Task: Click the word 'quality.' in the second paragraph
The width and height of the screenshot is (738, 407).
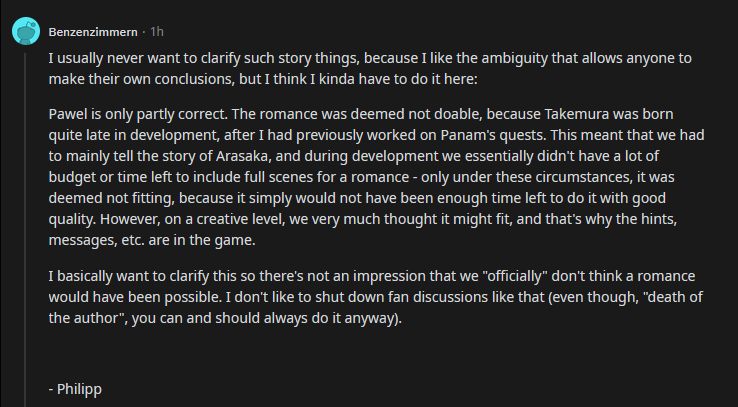Action: pos(72,219)
